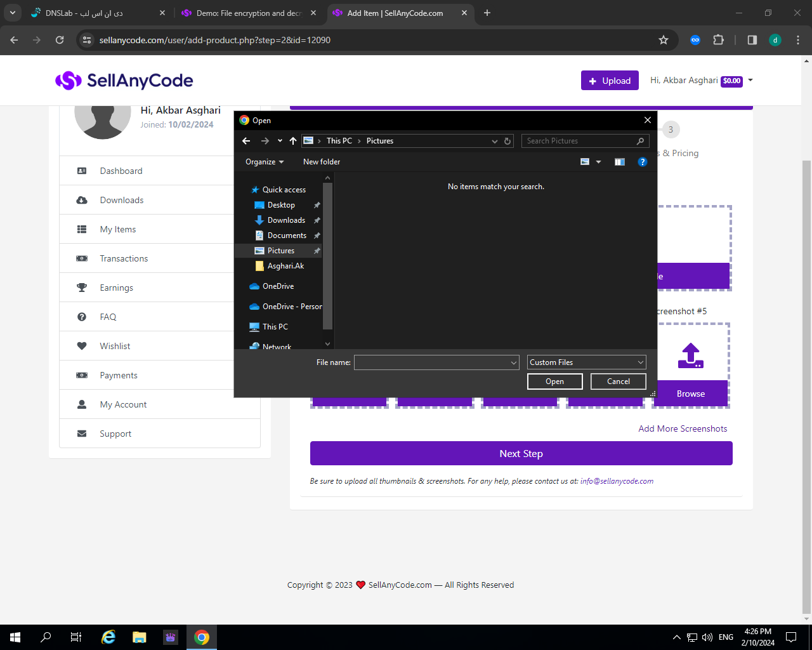812x650 pixels.
Task: Click the Back arrow in Open dialog
Action: [246, 141]
